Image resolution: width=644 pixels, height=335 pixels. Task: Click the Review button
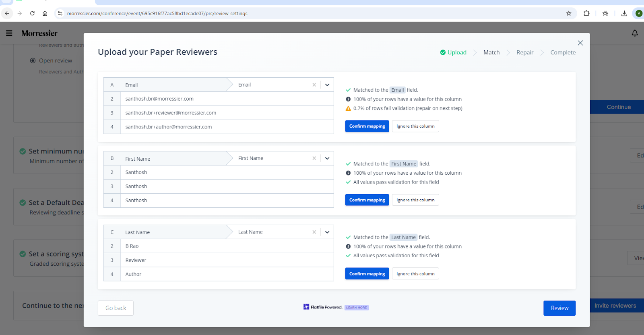pos(559,308)
